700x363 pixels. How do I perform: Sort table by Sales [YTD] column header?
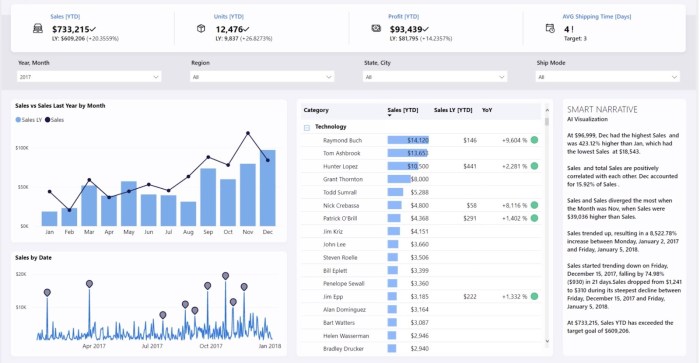pos(403,110)
